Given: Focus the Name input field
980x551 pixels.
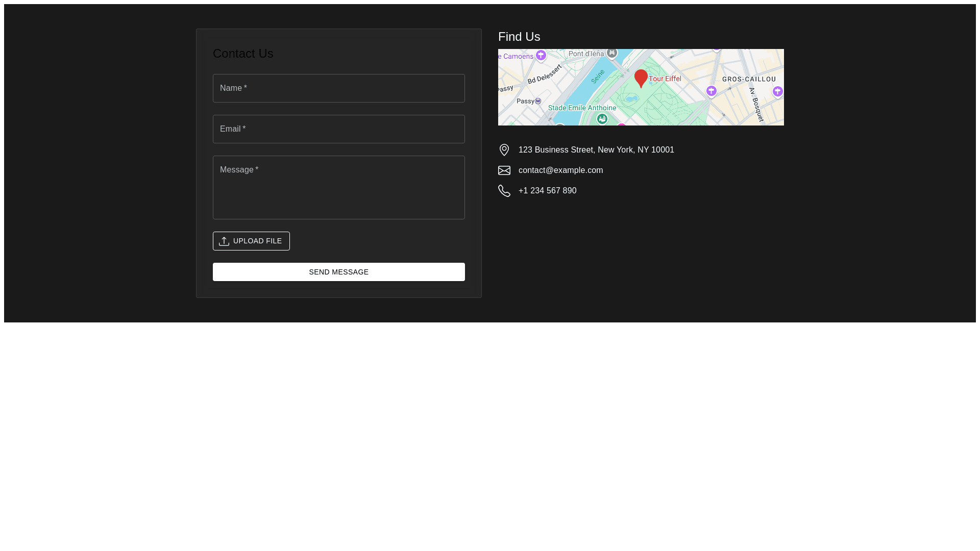Looking at the screenshot, I should pyautogui.click(x=338, y=88).
